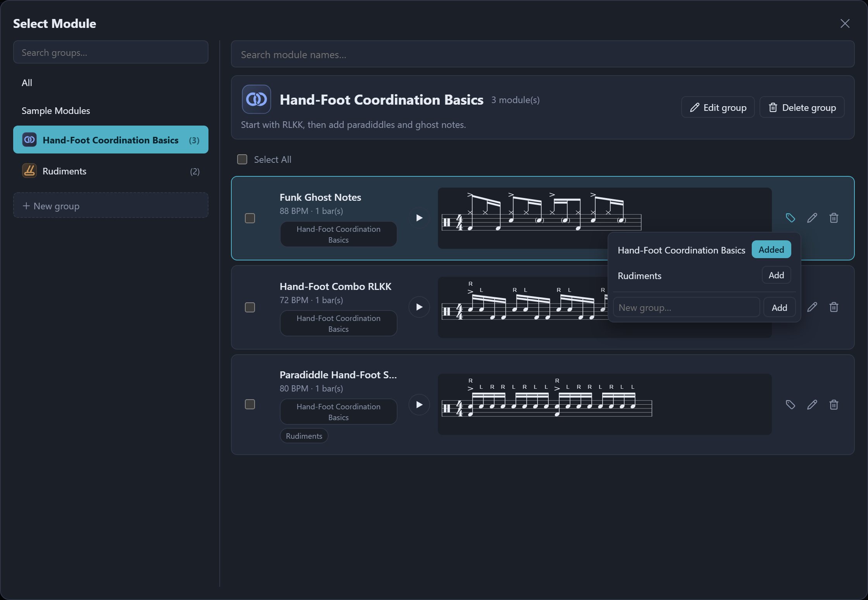Image resolution: width=868 pixels, height=600 pixels.
Task: Click the Funk Ghost Notes notation thumbnail
Action: 604,218
